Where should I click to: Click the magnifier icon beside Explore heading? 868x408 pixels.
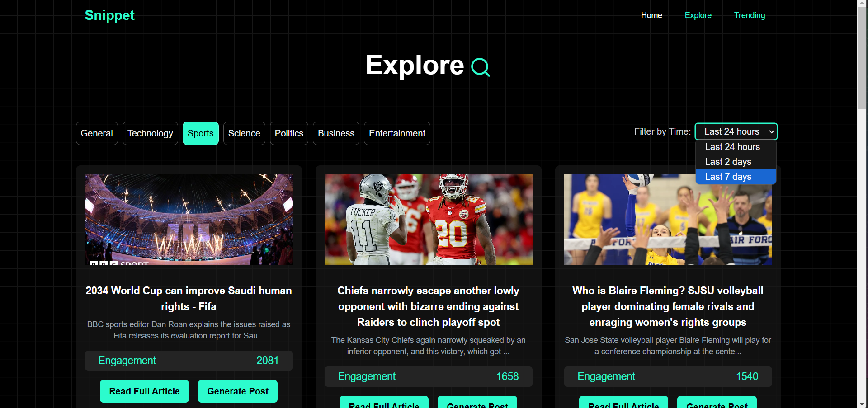(480, 67)
